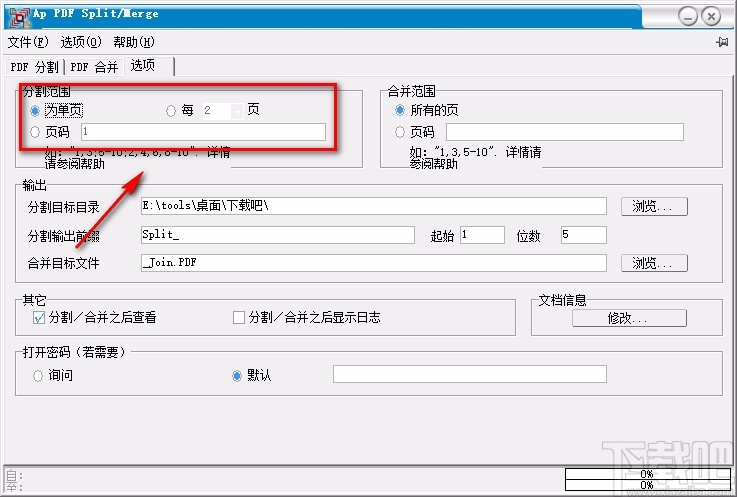Open the 选项(O) menu
Viewport: 737px width, 497px height.
tap(81, 42)
